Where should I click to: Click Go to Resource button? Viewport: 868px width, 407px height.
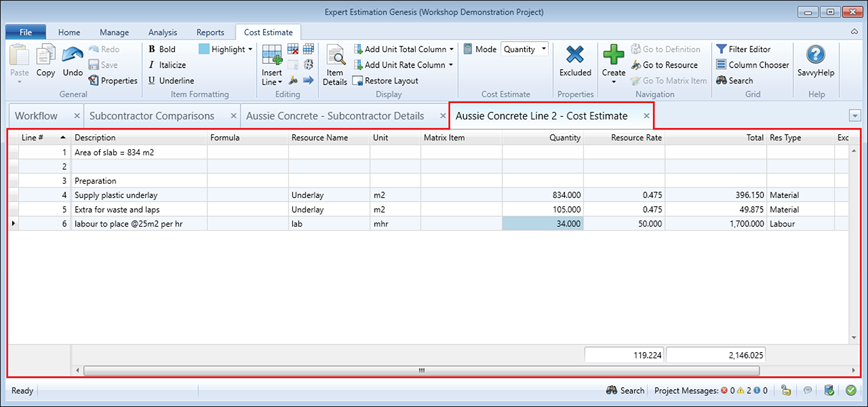pos(664,64)
